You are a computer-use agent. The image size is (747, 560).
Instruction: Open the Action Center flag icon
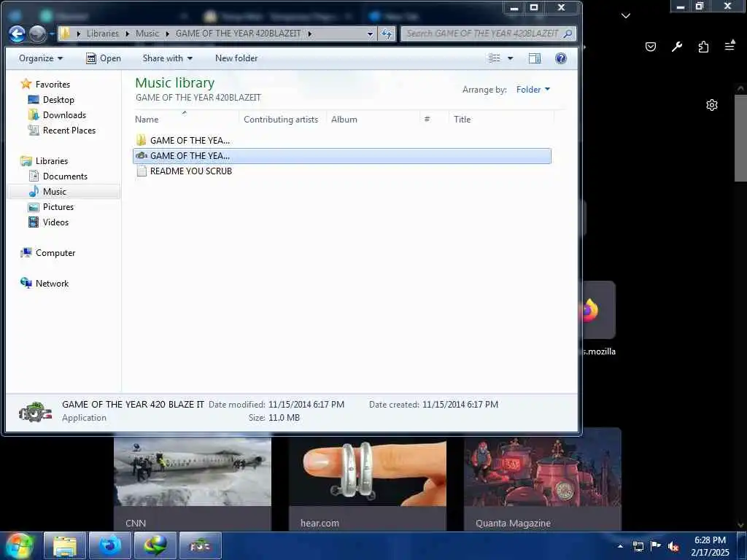[x=656, y=545]
